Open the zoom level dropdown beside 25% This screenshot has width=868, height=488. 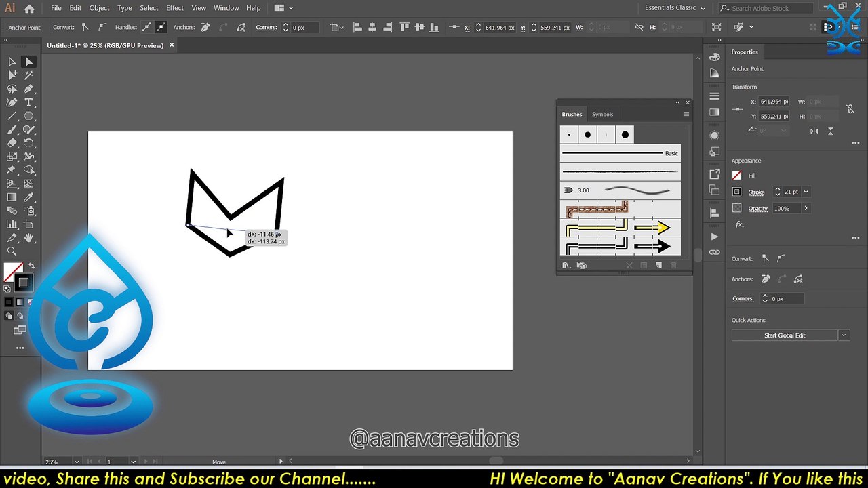(76, 462)
